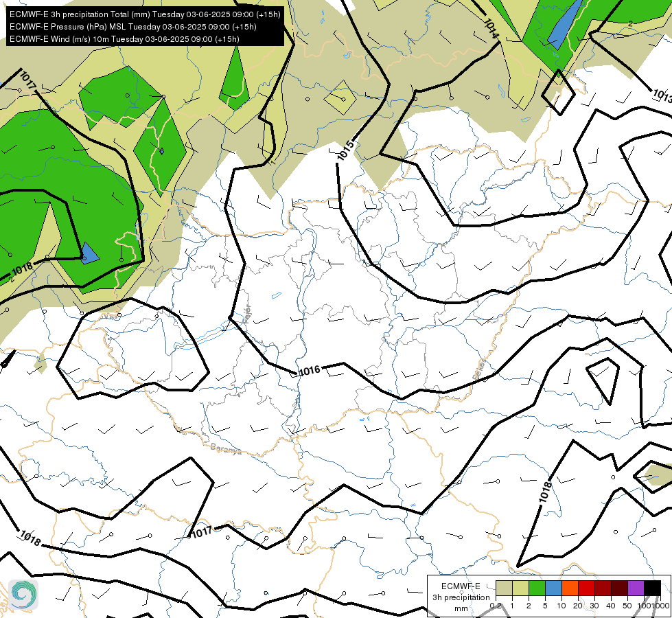Click the 1013 isobar label
The height and width of the screenshot is (618, 672).
tap(662, 95)
